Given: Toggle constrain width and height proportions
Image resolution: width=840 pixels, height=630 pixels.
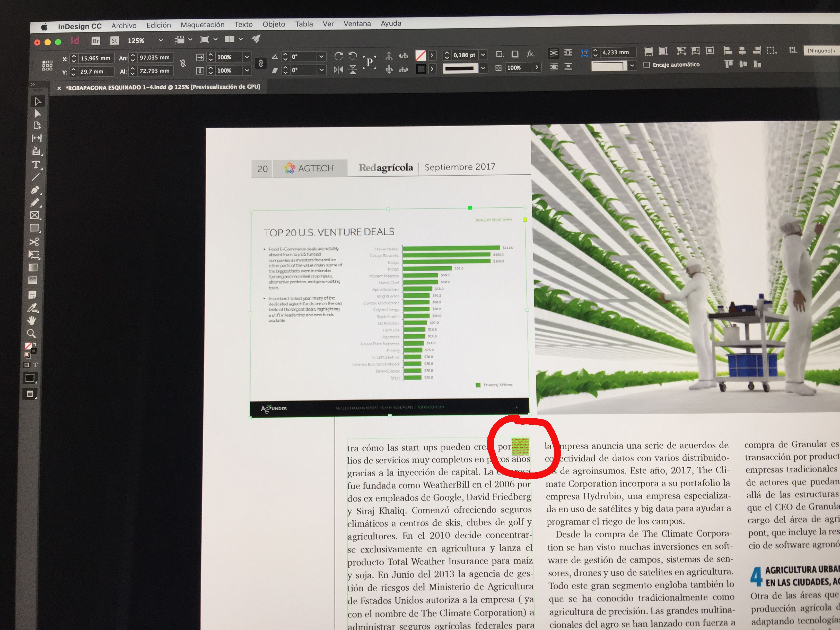Looking at the screenshot, I should 183,63.
